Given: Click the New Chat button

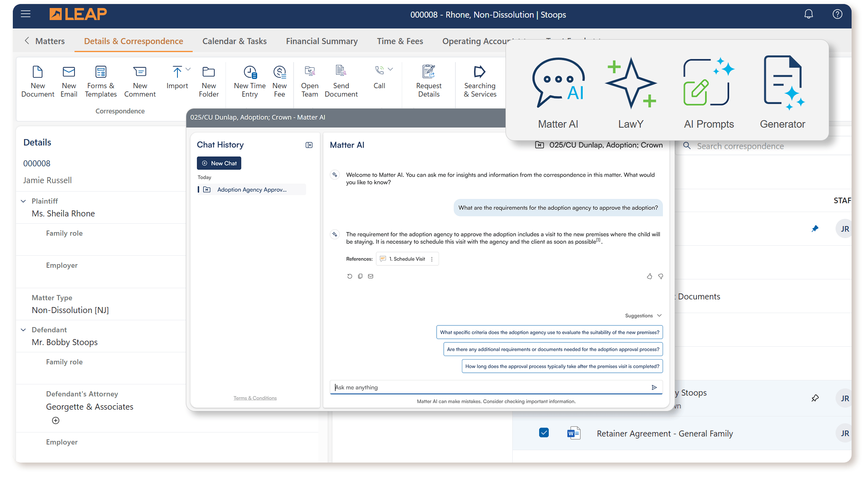Looking at the screenshot, I should tap(219, 163).
